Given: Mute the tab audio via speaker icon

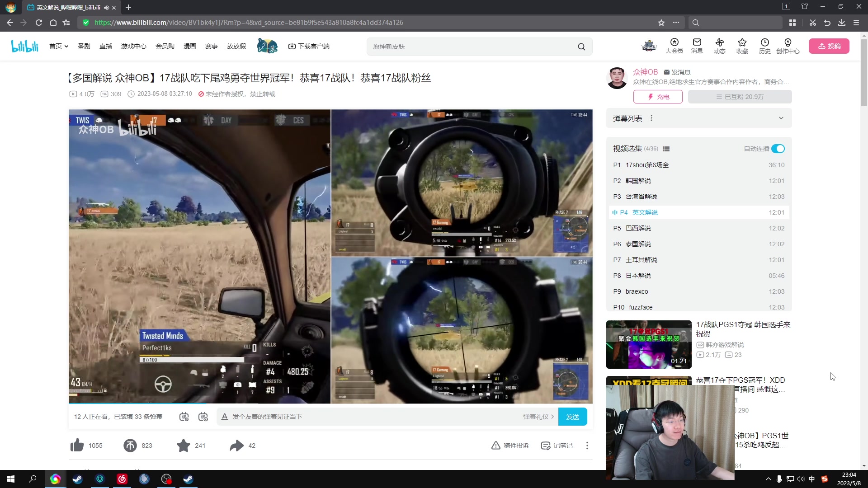Looking at the screenshot, I should click(106, 7).
